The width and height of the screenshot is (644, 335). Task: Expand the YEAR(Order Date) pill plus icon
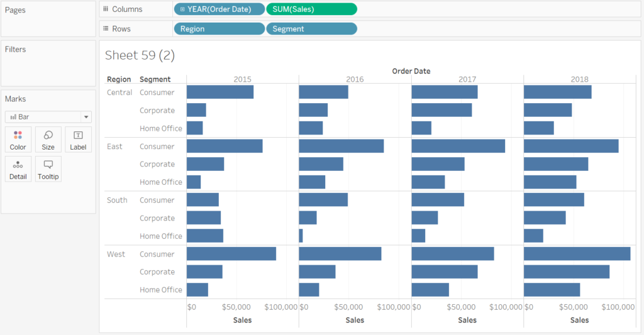tap(182, 9)
